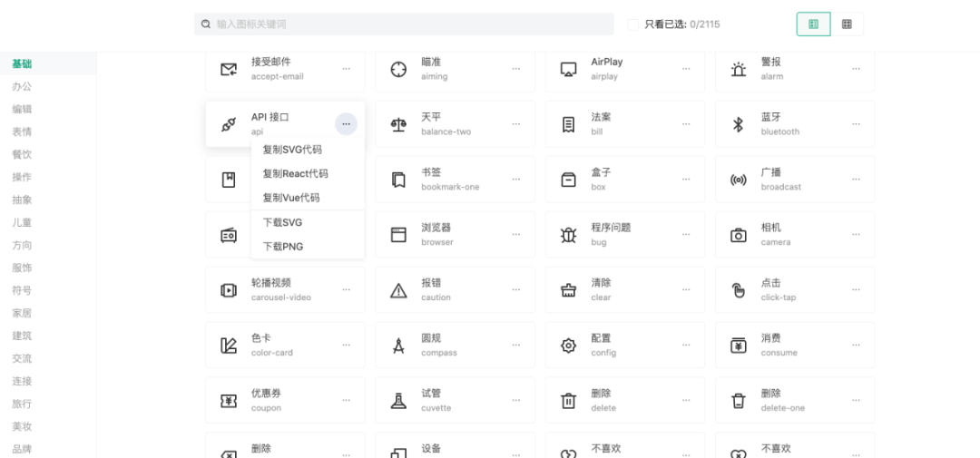This screenshot has width=980, height=458.
Task: Choose 复制React代码 from the menu
Action: point(308,174)
